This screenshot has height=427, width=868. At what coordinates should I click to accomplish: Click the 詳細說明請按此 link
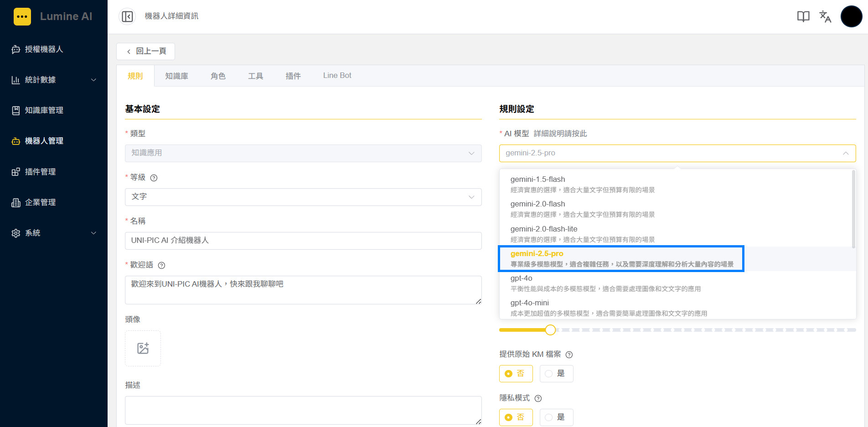(560, 134)
